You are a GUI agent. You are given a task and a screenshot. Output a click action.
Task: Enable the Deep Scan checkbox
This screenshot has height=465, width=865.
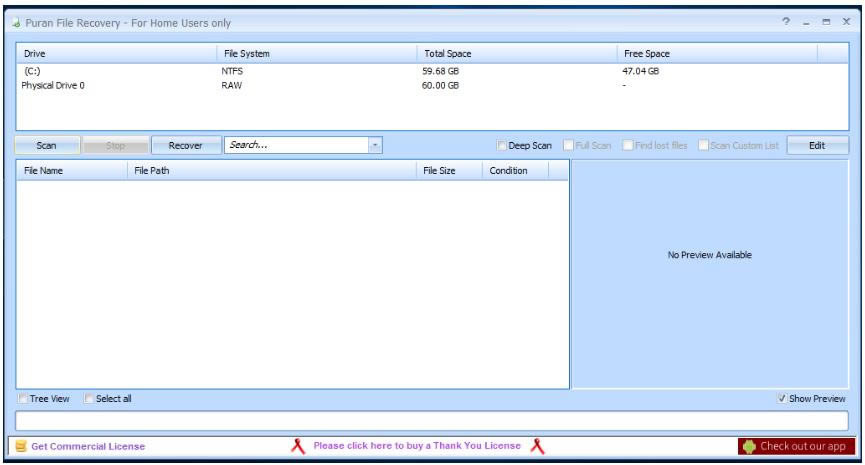[x=501, y=145]
